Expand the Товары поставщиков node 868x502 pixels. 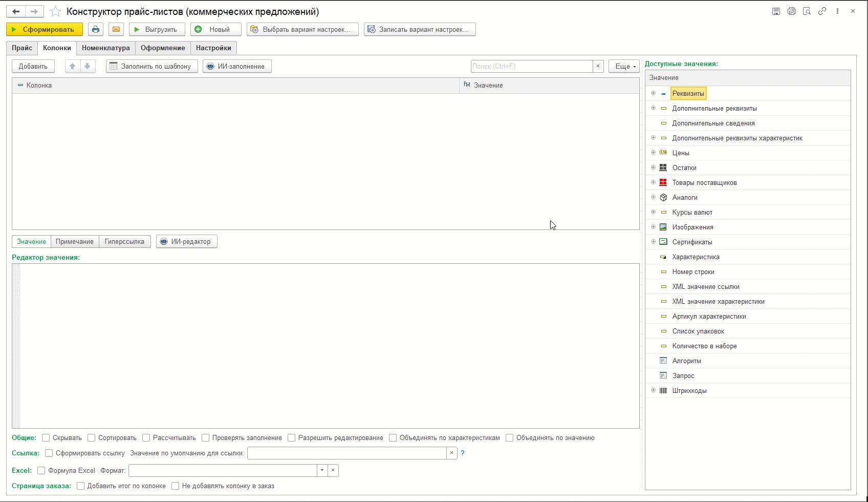coord(653,182)
